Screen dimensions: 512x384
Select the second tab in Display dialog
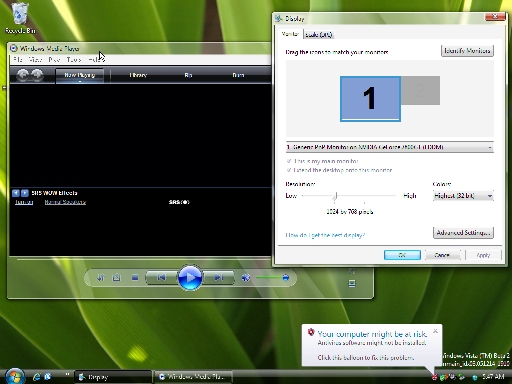(319, 35)
